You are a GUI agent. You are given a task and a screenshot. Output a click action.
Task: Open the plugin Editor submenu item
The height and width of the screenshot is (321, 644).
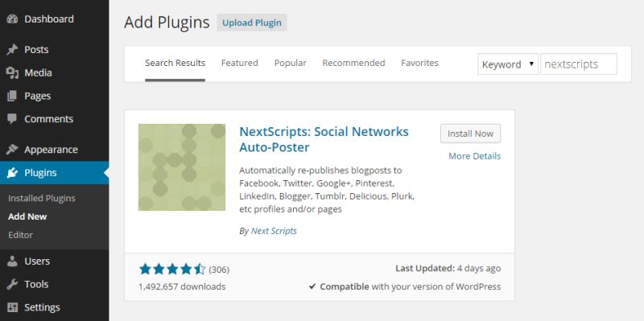click(20, 235)
